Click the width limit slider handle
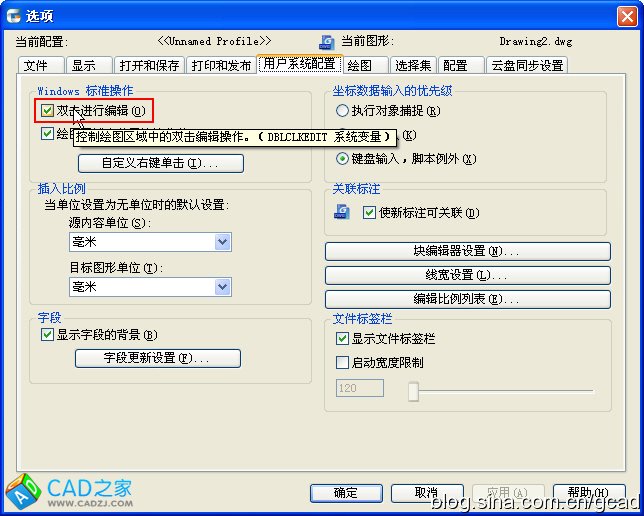The height and width of the screenshot is (516, 644). point(413,391)
